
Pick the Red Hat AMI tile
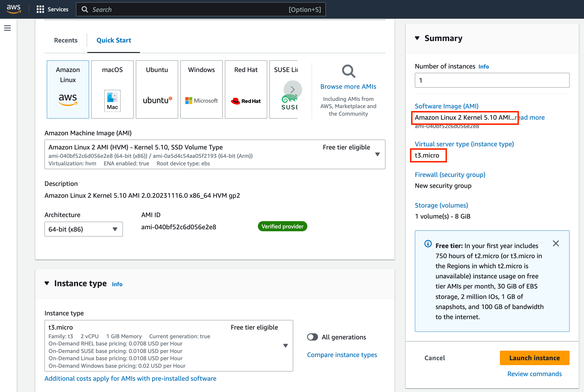coord(246,89)
